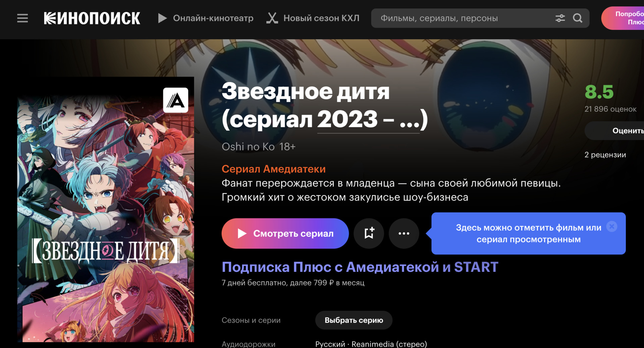Open the hamburger menu icon

(22, 18)
